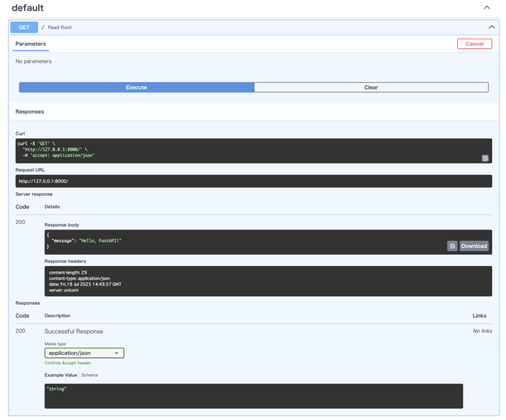
Task: Click the curl command code block
Action: pyautogui.click(x=253, y=151)
